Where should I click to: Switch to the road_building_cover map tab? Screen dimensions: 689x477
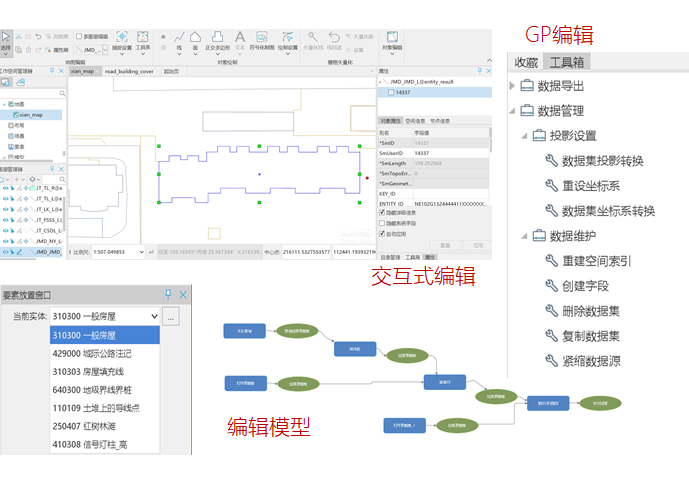coord(129,72)
